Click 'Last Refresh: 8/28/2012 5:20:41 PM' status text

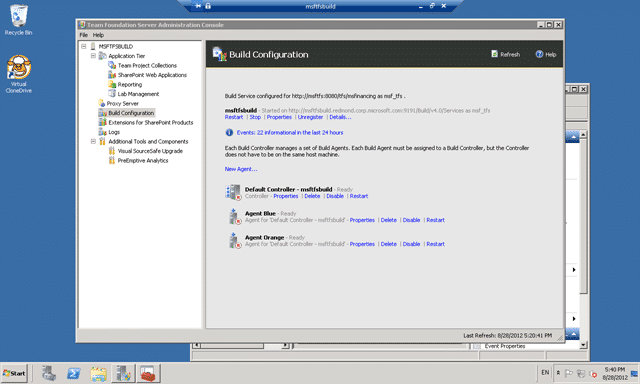507,335
